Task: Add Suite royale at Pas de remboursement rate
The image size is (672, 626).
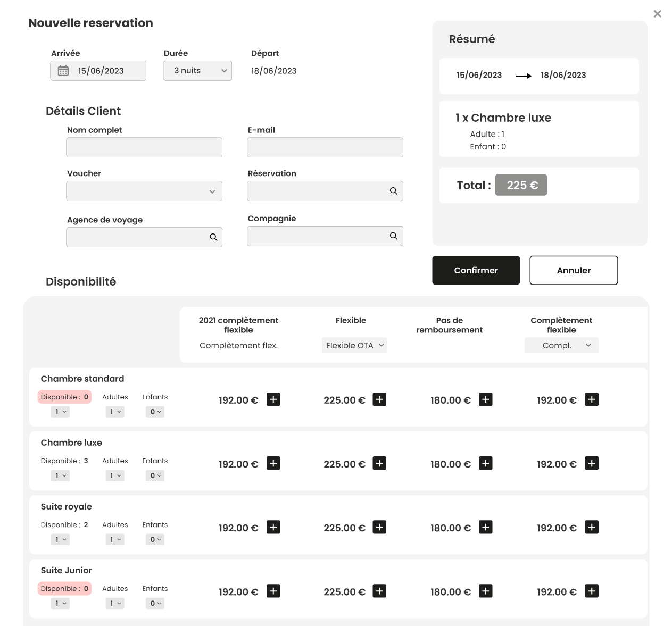Action: (x=486, y=527)
